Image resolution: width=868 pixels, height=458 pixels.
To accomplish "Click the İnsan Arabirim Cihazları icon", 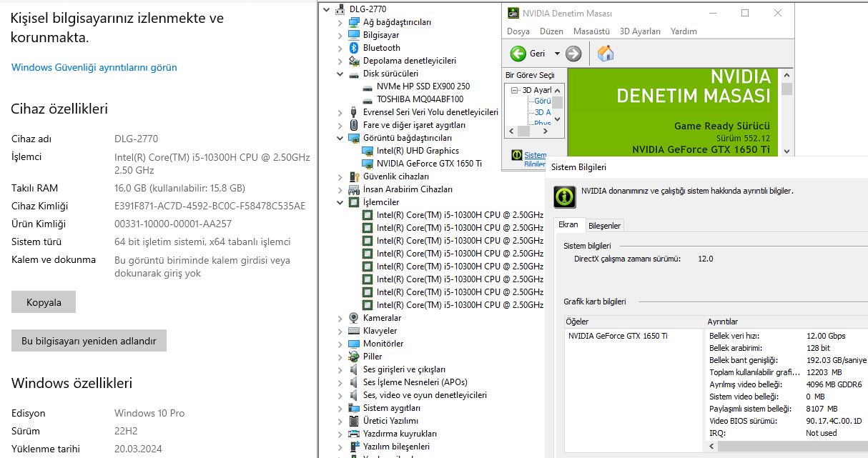I will click(x=353, y=189).
